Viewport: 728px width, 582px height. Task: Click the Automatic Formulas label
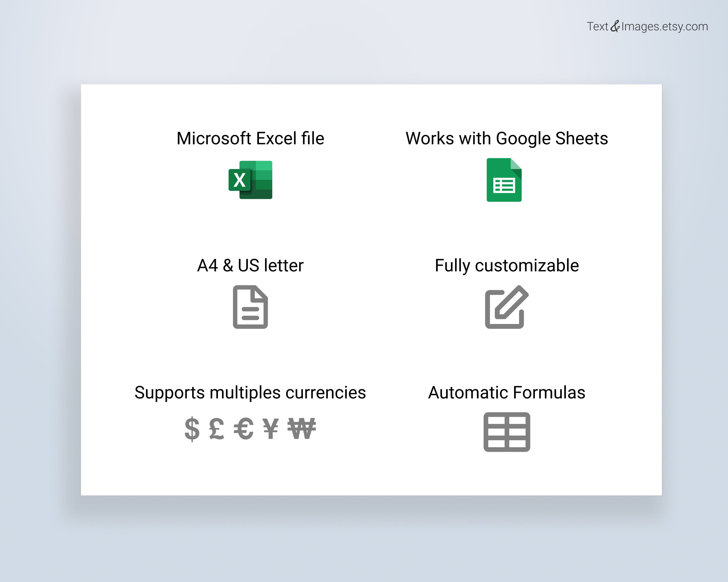click(506, 392)
